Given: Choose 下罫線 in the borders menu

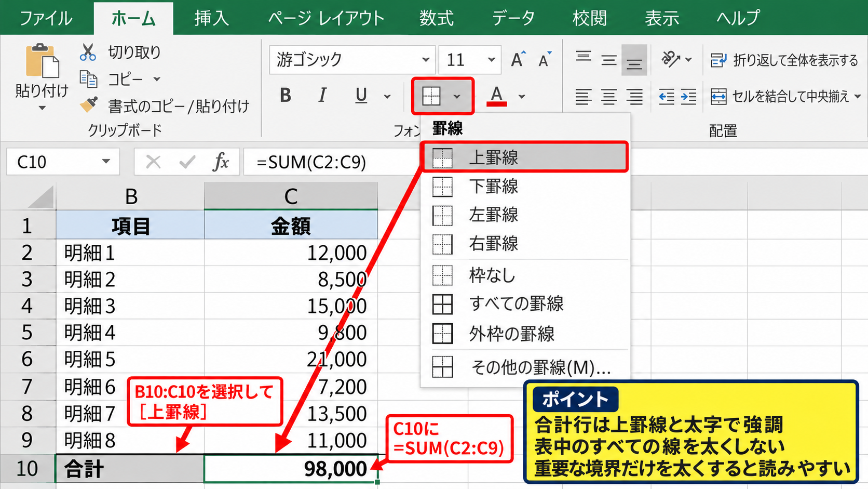Looking at the screenshot, I should click(x=525, y=186).
